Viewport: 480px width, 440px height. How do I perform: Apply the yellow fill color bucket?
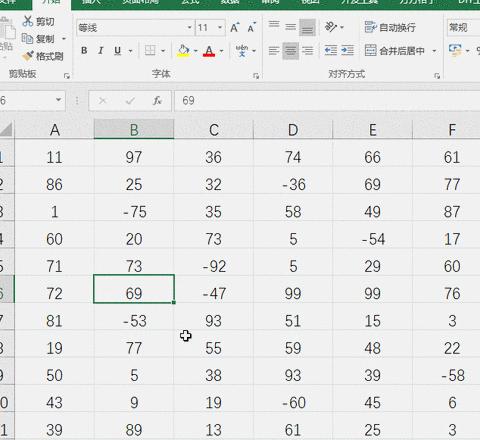pyautogui.click(x=183, y=51)
